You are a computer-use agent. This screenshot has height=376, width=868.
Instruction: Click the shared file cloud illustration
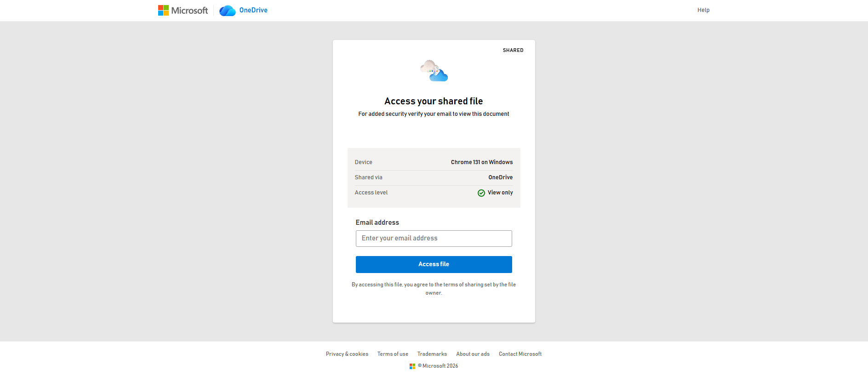[x=434, y=71]
